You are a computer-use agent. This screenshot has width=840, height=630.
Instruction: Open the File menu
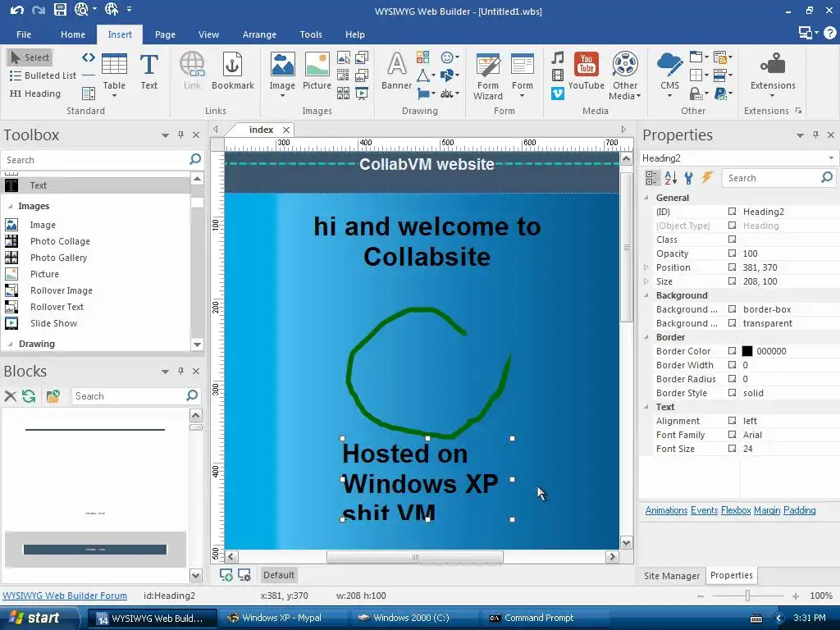24,34
